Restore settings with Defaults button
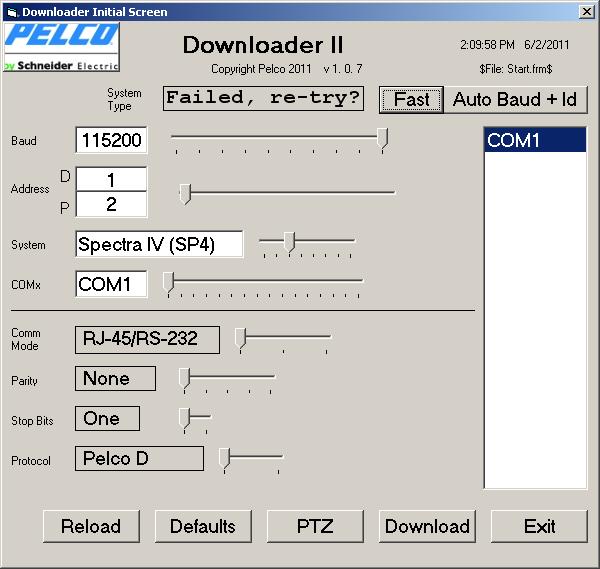The image size is (600, 569). pyautogui.click(x=203, y=526)
